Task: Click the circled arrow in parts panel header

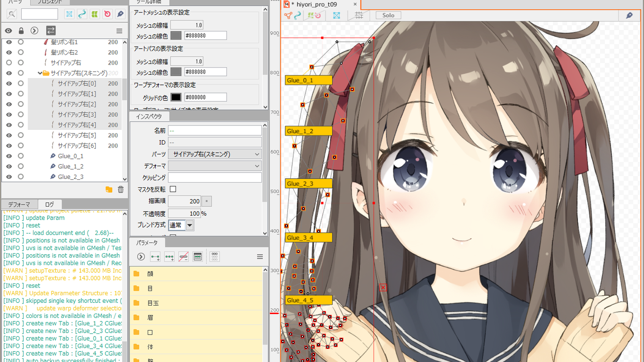Action: click(x=35, y=31)
